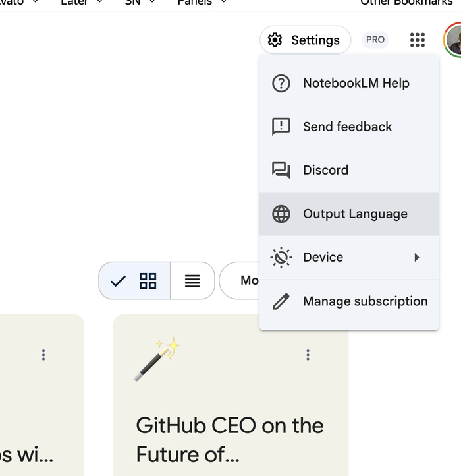Click the profile avatar picture

tap(454, 40)
